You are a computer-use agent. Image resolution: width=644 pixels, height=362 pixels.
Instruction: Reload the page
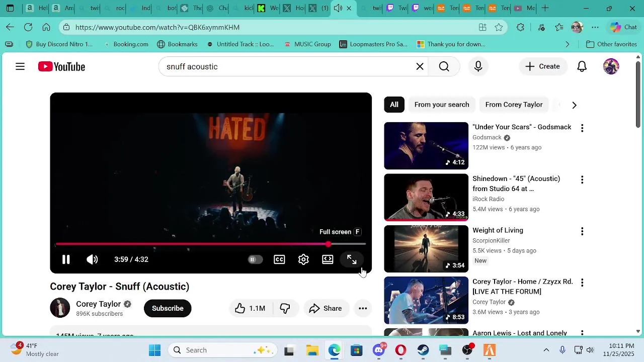[28, 27]
